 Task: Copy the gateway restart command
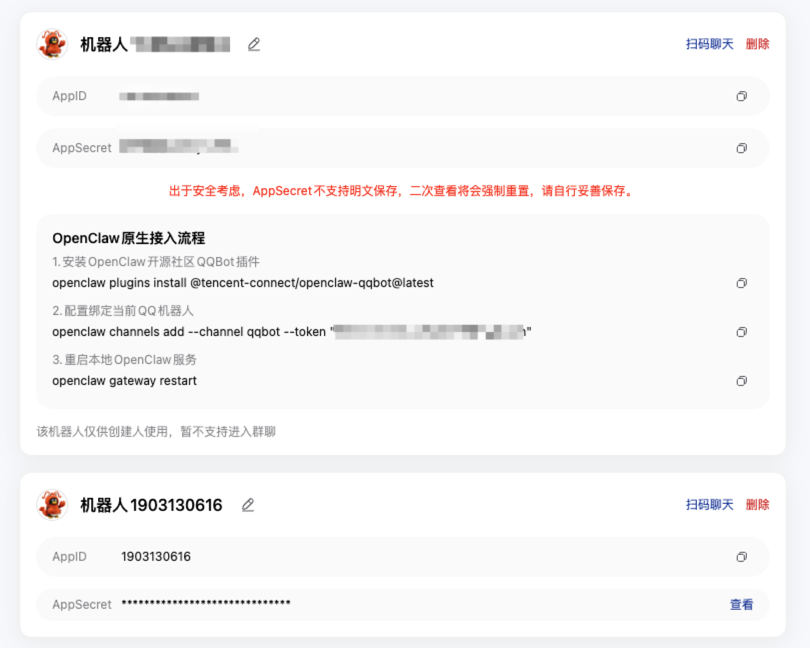(x=741, y=381)
